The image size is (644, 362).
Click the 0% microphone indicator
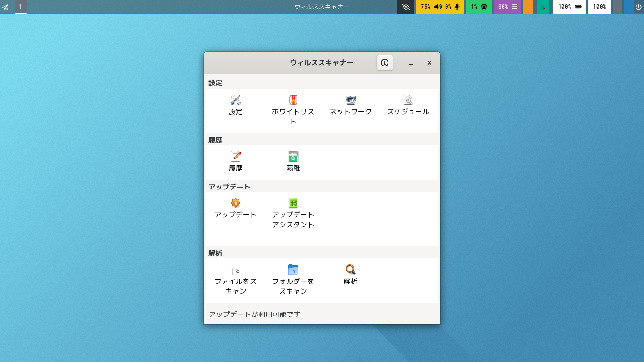click(x=453, y=7)
